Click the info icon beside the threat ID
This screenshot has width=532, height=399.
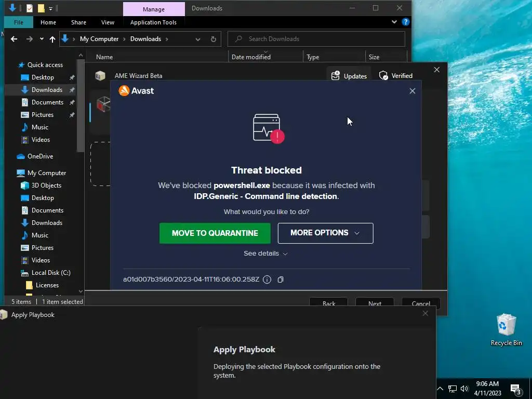[x=267, y=280]
